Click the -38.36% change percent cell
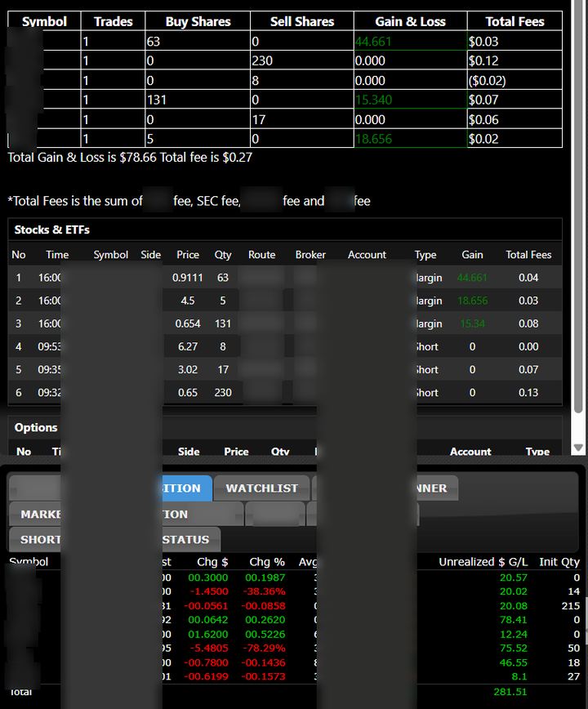 tap(264, 591)
